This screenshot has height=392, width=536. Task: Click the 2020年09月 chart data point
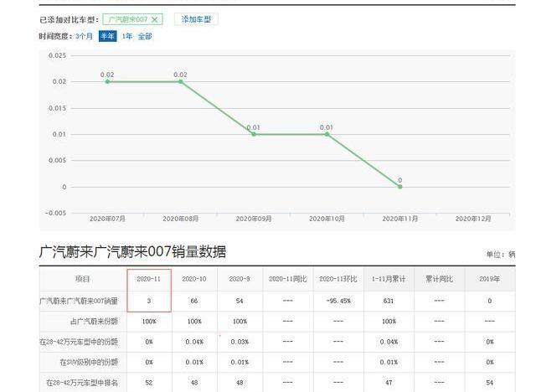pyautogui.click(x=254, y=134)
